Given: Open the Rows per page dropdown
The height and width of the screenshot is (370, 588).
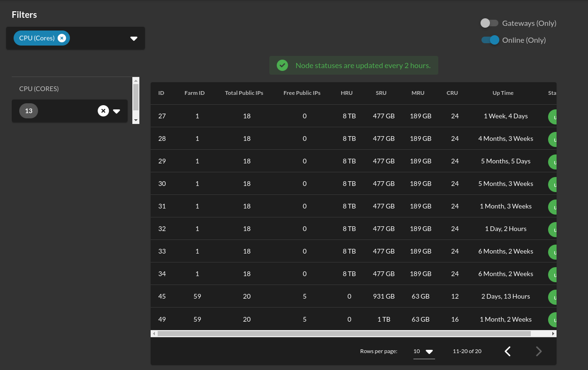Looking at the screenshot, I should click(424, 351).
